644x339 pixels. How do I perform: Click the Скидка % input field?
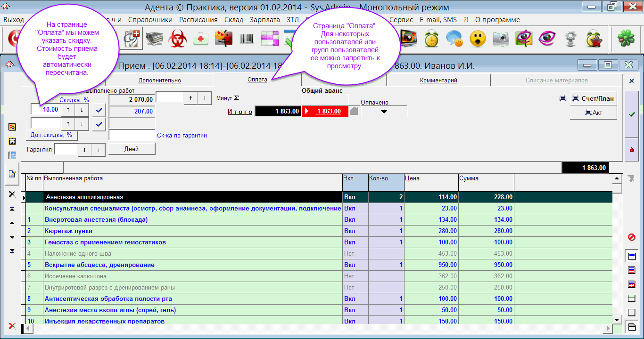[46, 110]
